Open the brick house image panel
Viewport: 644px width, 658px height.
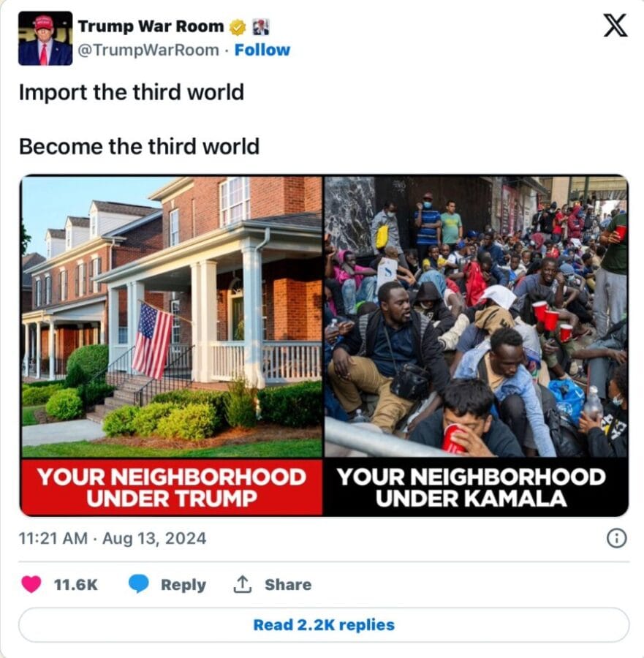pos(172,345)
